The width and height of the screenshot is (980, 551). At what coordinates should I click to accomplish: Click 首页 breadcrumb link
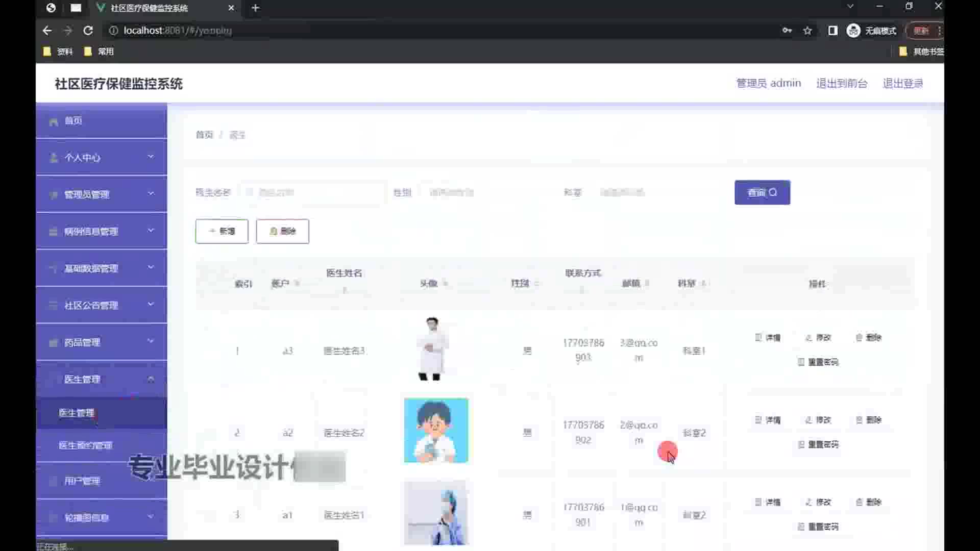point(204,135)
